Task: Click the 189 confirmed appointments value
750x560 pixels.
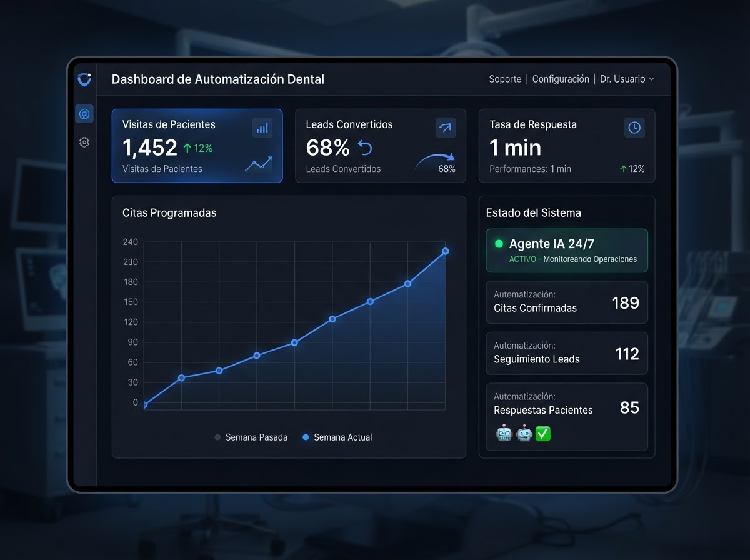Action: 626,303
